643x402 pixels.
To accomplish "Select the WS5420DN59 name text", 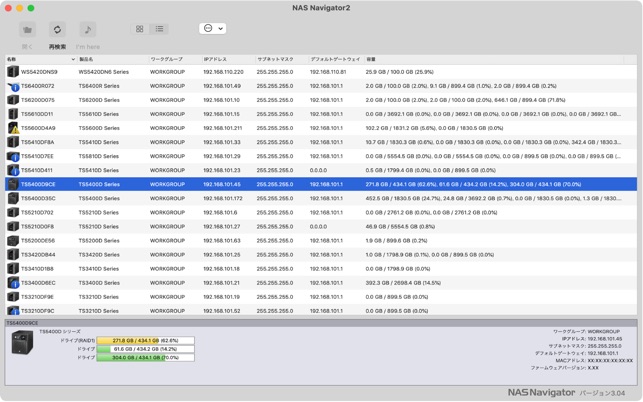I will coord(39,72).
